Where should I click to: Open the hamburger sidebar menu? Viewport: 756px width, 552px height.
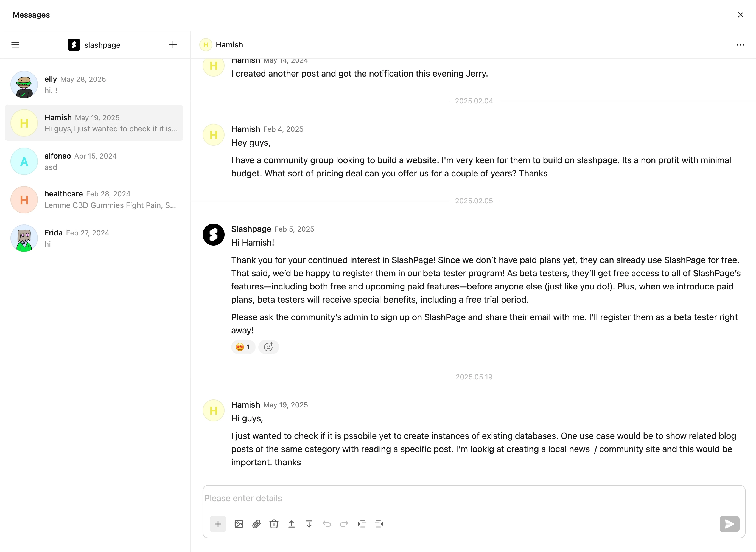[15, 45]
